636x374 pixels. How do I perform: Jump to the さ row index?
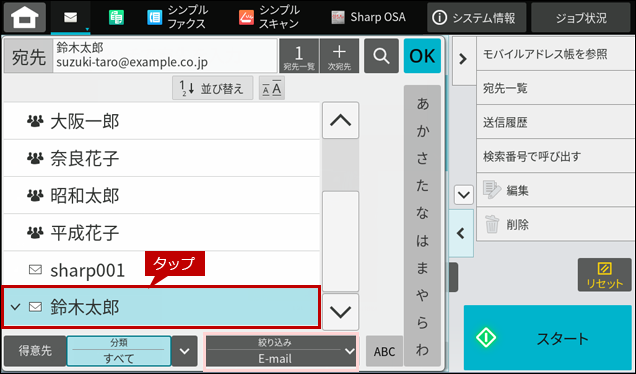422,158
